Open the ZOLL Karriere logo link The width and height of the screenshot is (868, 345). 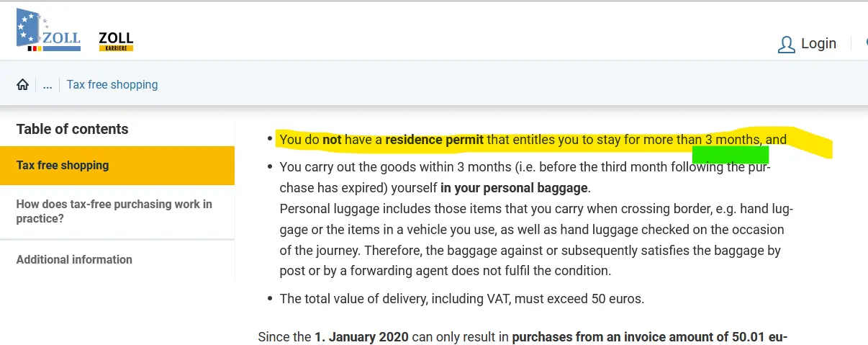[x=116, y=41]
